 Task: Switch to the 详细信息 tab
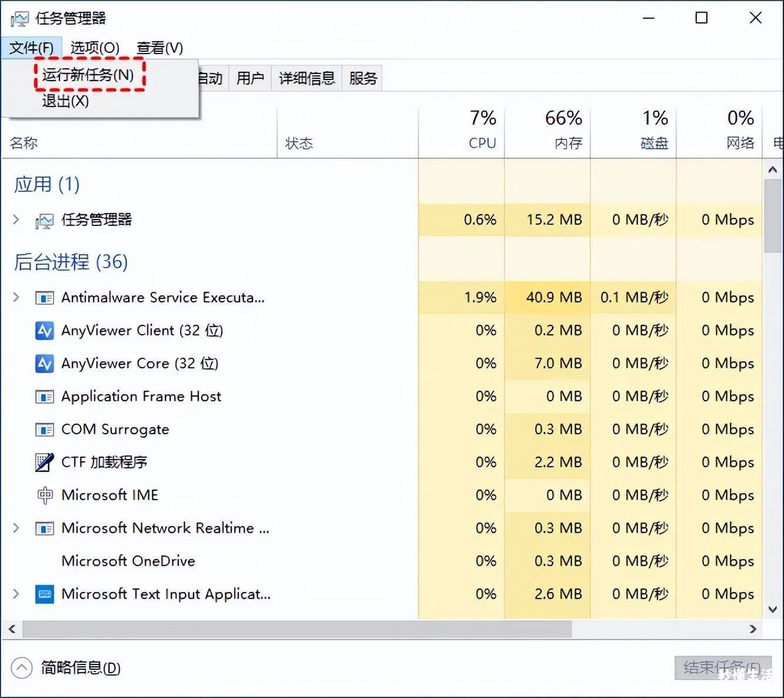(307, 78)
